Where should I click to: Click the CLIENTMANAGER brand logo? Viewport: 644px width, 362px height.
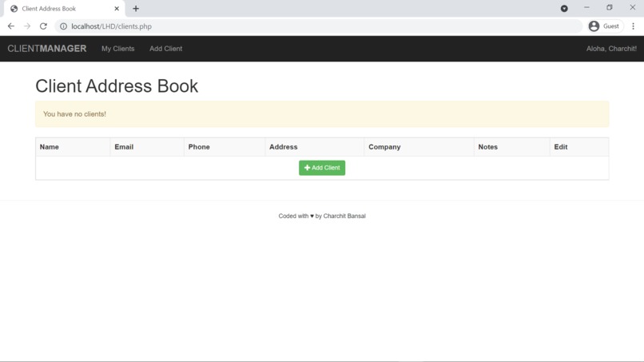click(x=47, y=49)
